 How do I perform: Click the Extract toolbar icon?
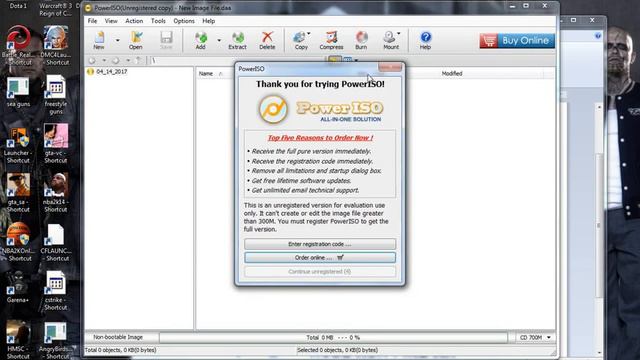tap(237, 40)
